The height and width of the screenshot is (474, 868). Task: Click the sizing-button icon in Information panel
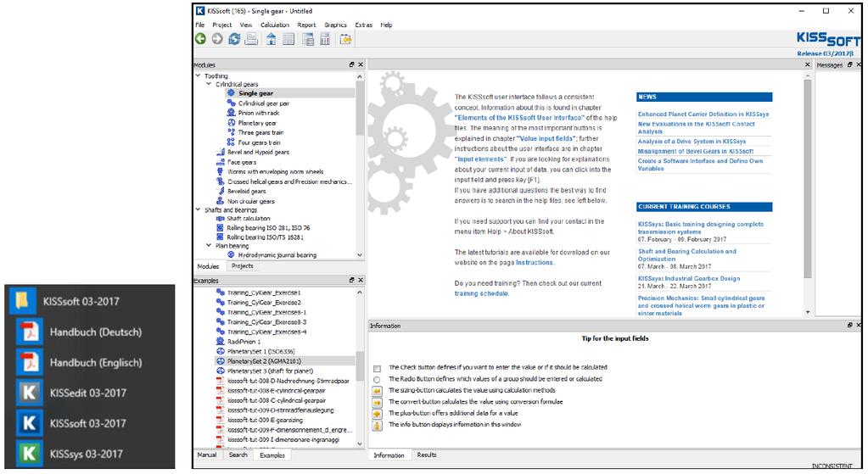click(x=377, y=391)
